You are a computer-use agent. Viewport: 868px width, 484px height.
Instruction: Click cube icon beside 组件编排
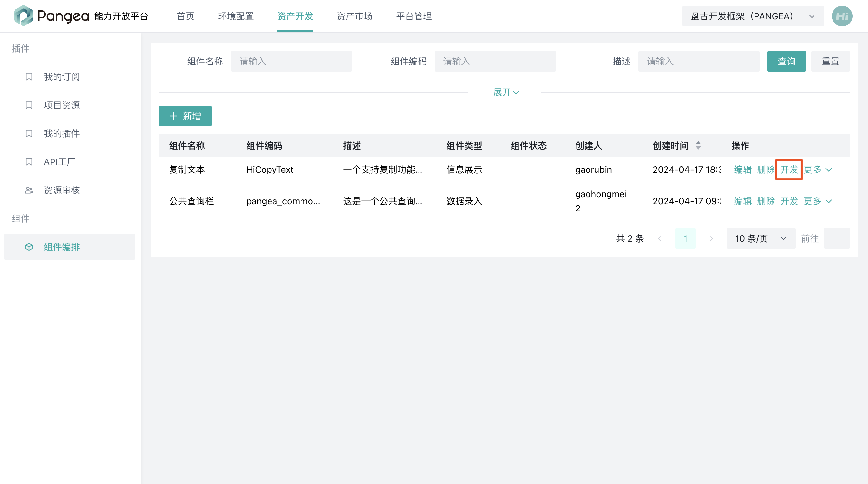click(x=29, y=247)
